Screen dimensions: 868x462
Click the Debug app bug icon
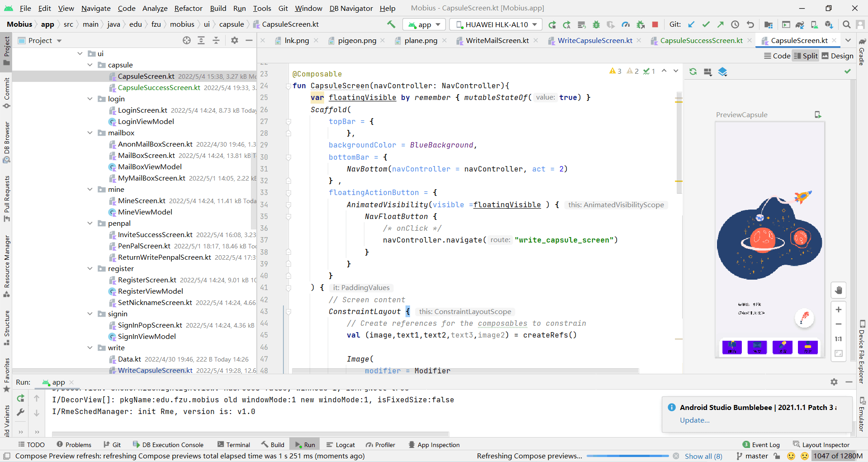(x=596, y=24)
